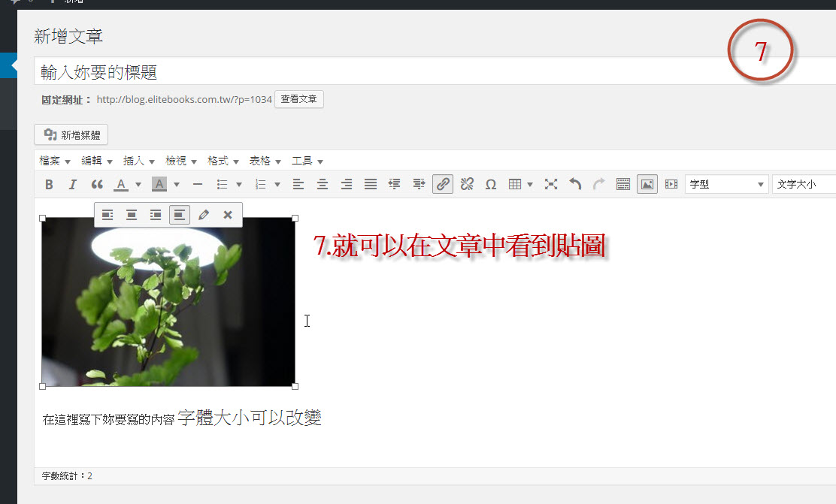The width and height of the screenshot is (836, 504).
Task: Click the 查看文章 button
Action: point(298,99)
